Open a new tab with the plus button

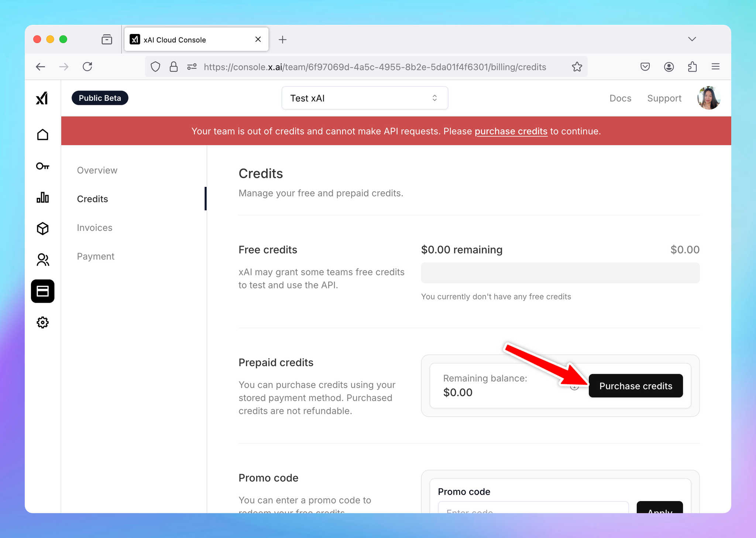click(x=282, y=40)
